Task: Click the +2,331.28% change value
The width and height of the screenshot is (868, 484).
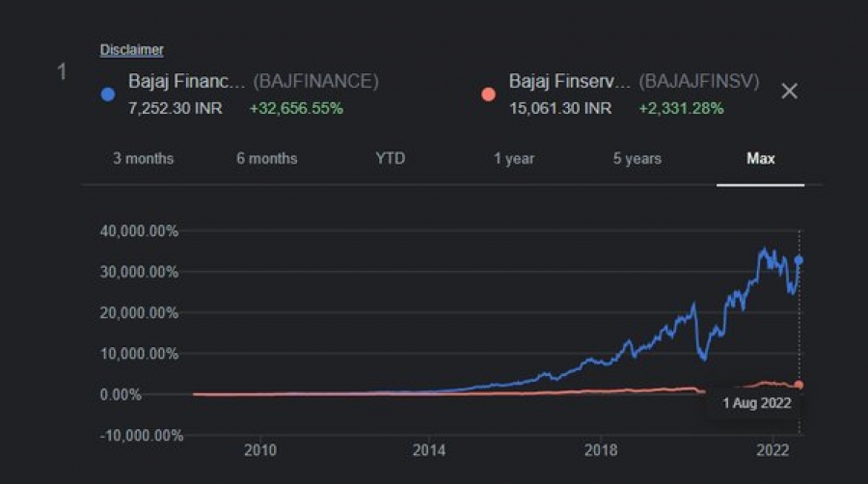Action: pyautogui.click(x=682, y=108)
